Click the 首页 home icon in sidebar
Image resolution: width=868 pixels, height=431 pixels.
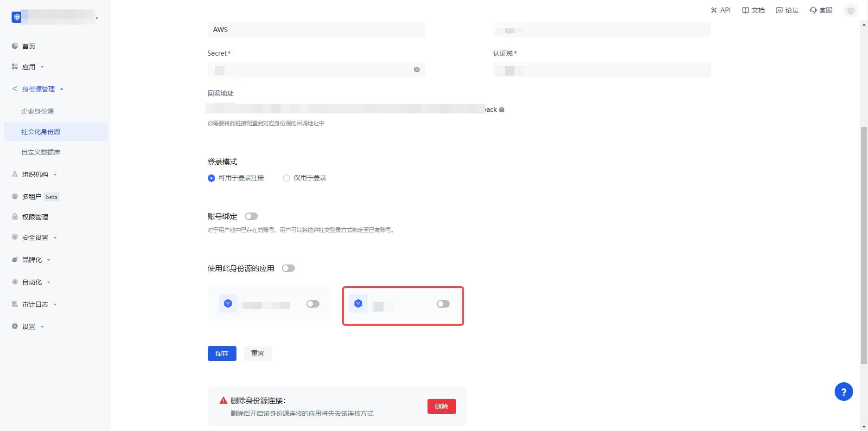coord(15,46)
